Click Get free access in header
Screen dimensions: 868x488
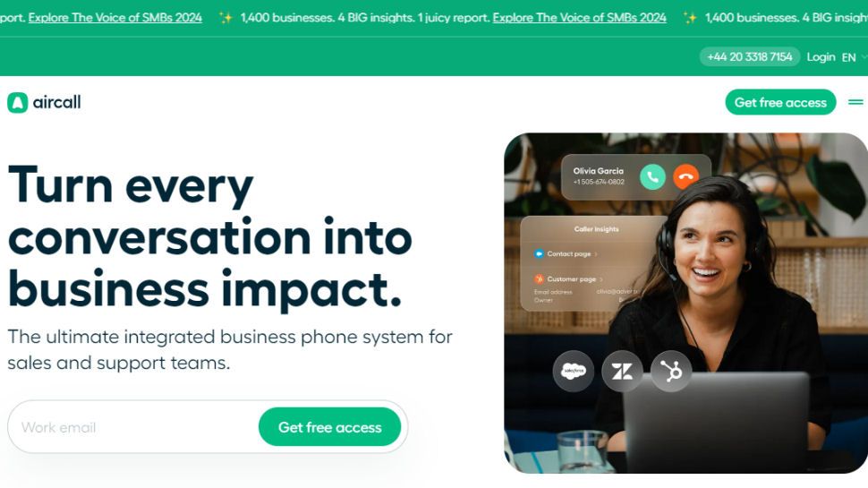(x=780, y=102)
